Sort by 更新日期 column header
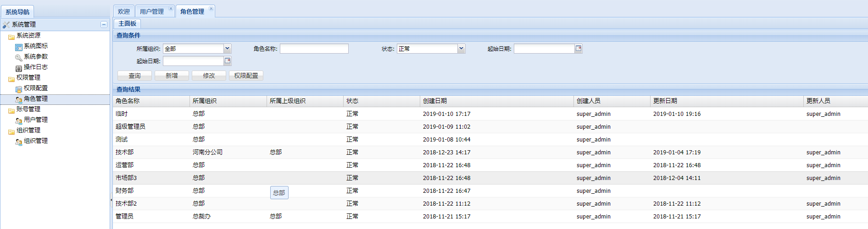This screenshot has width=868, height=229. pyautogui.click(x=727, y=101)
